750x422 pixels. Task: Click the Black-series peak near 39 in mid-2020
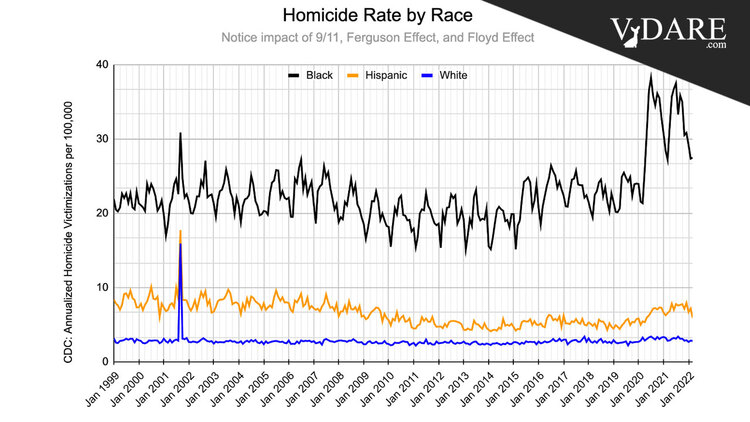[651, 76]
